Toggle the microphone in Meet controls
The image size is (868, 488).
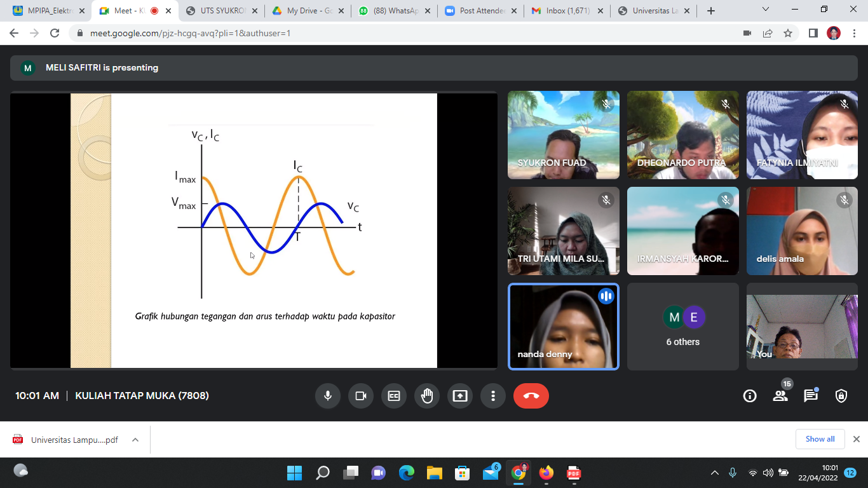(x=328, y=396)
